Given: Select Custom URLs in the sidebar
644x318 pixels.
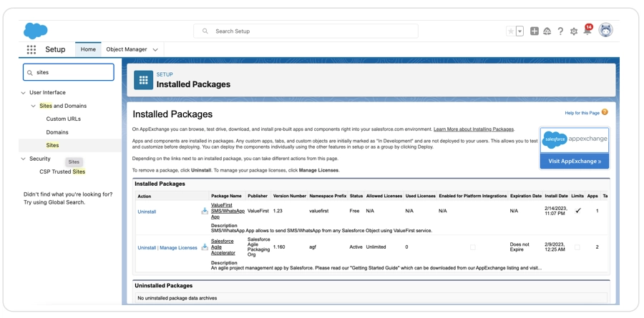Looking at the screenshot, I should coord(64,119).
